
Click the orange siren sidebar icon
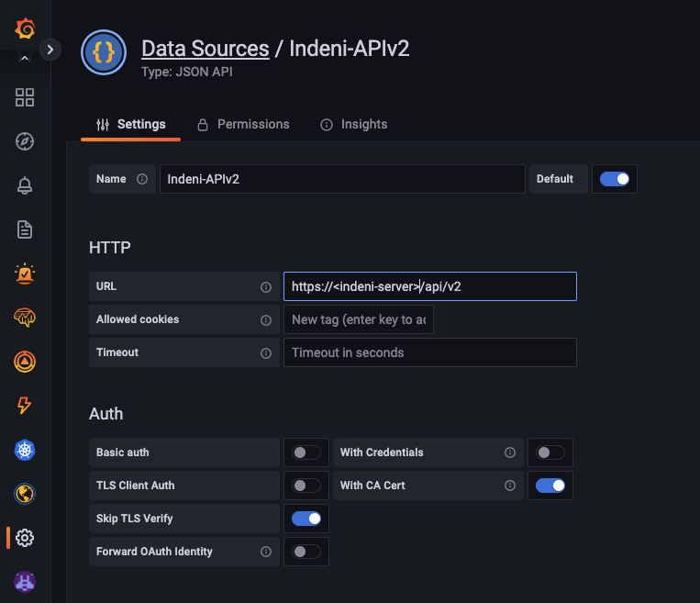click(25, 274)
